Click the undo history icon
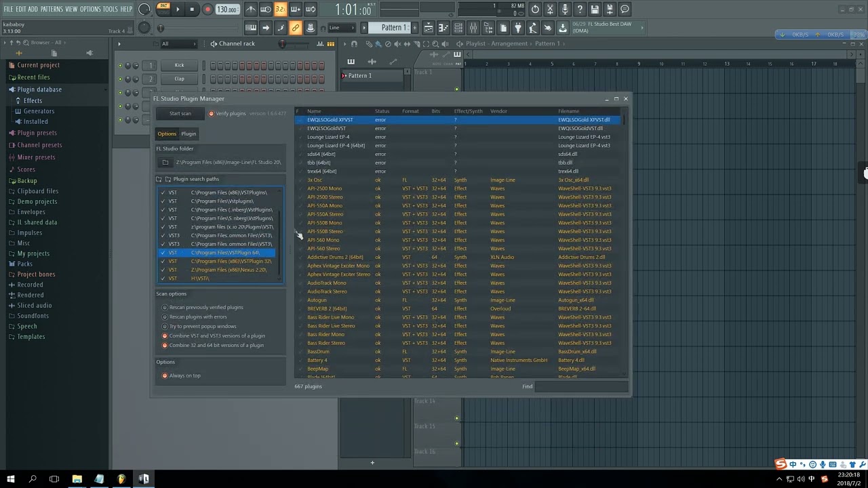868x488 pixels. click(535, 9)
